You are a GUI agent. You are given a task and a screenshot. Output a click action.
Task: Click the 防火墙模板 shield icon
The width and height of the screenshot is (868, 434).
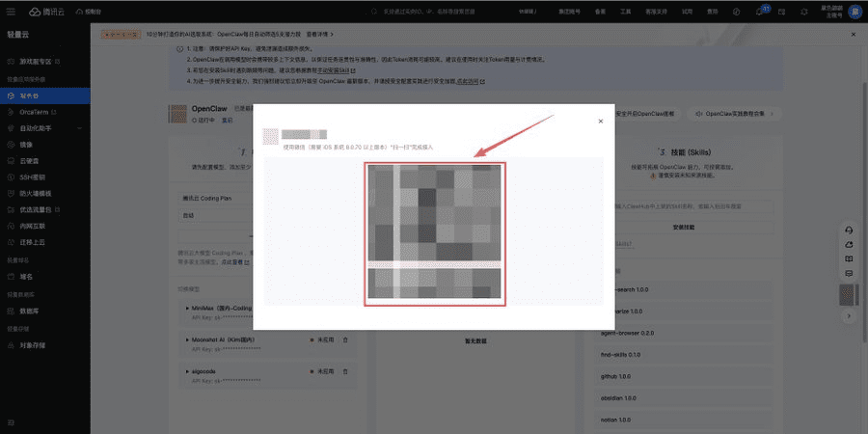(11, 193)
